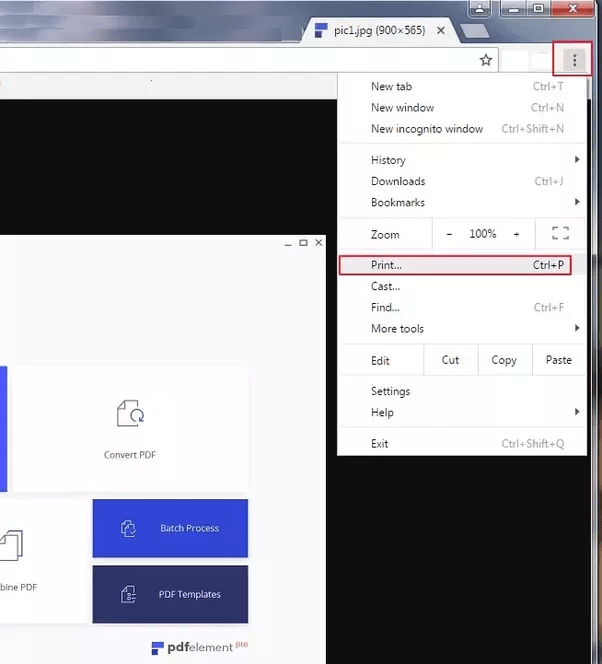Expand the History submenu

click(x=462, y=160)
